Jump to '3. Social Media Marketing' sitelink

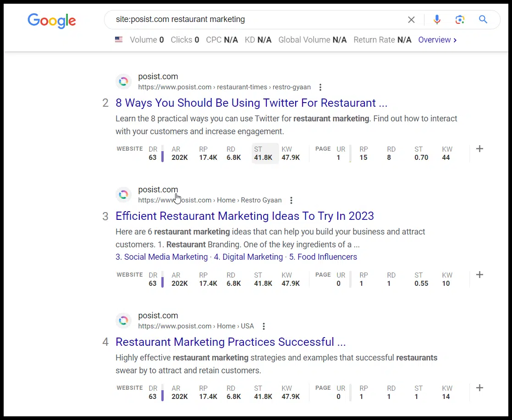(161, 257)
